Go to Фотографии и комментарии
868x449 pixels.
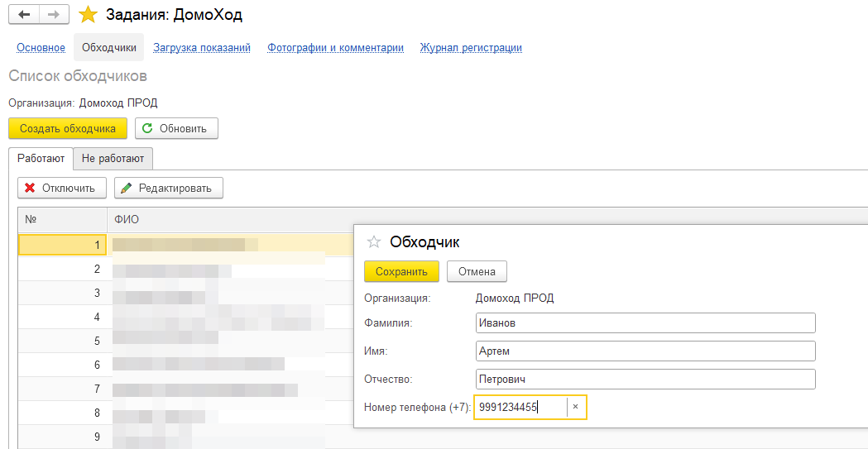335,48
